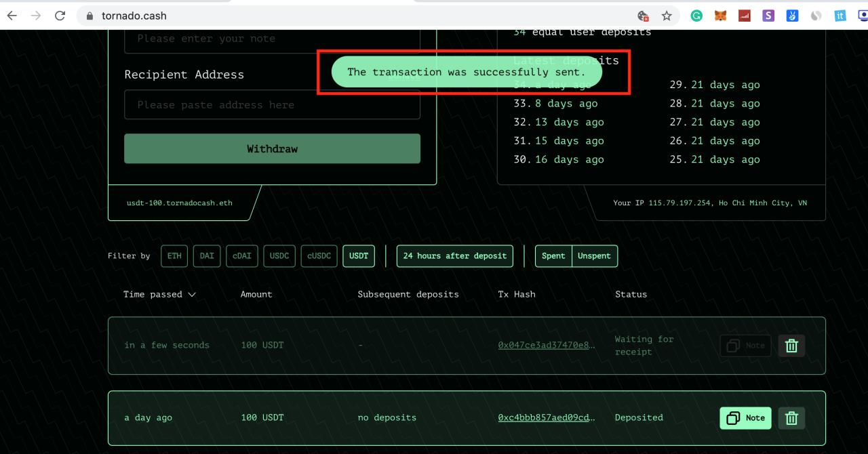This screenshot has width=868, height=454.
Task: Click the blue "it" extension icon
Action: tap(841, 16)
